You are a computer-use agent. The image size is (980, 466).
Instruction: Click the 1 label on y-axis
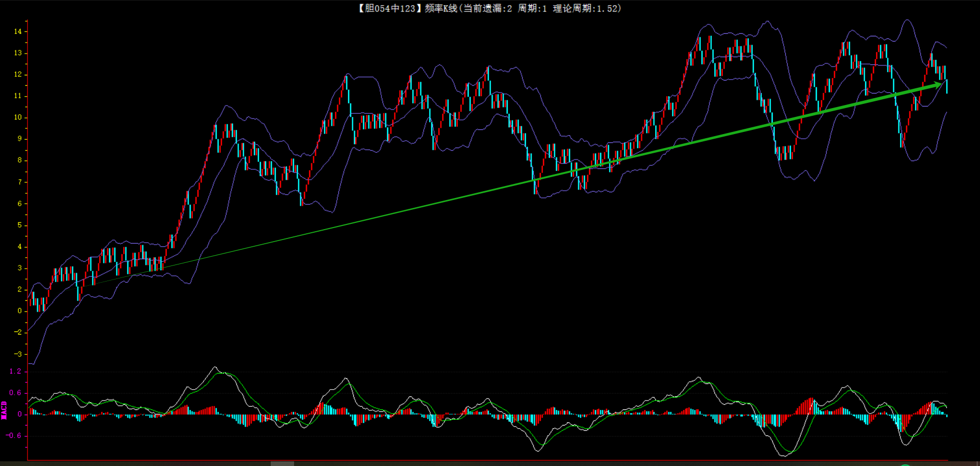click(20, 300)
